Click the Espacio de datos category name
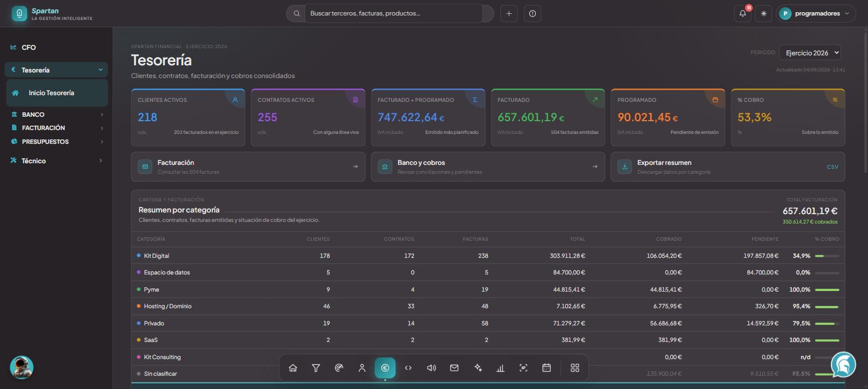 pyautogui.click(x=167, y=272)
